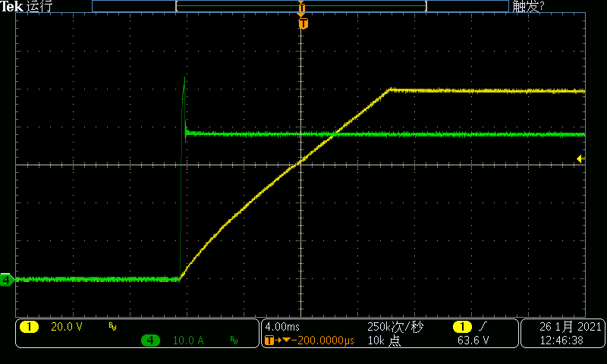Click the 10k 点 record length readout
607x364 pixels.
click(384, 340)
